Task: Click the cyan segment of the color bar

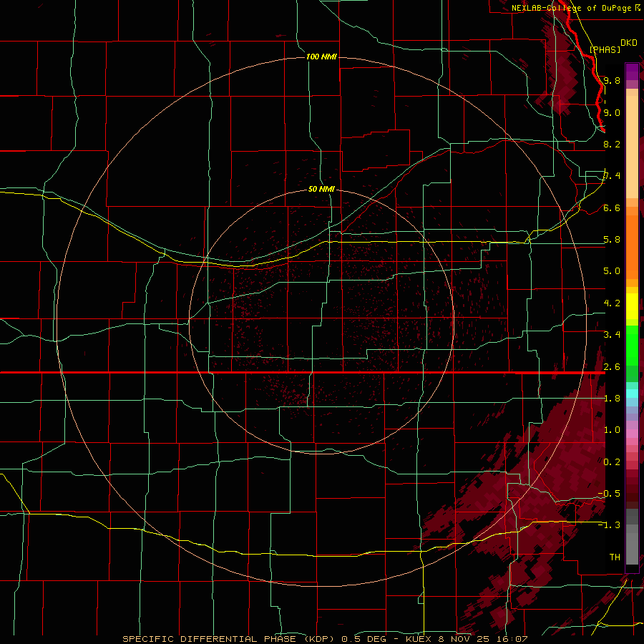Action: (632, 394)
